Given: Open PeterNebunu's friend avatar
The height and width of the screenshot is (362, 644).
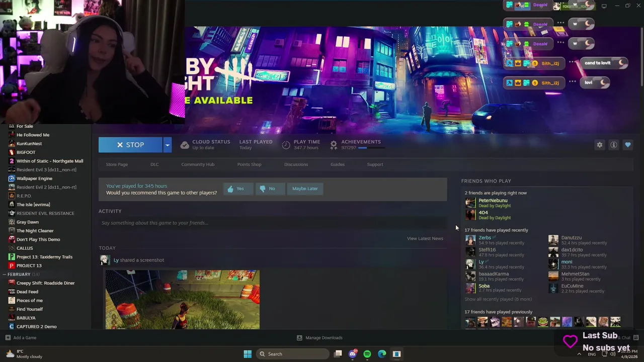Looking at the screenshot, I should click(470, 203).
